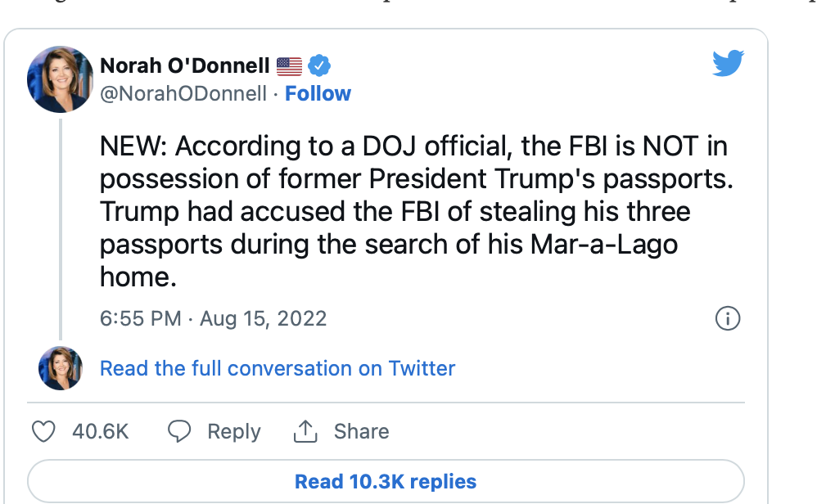The image size is (817, 504).
Task: Follow the @NorahODonnell account
Action: pos(318,94)
